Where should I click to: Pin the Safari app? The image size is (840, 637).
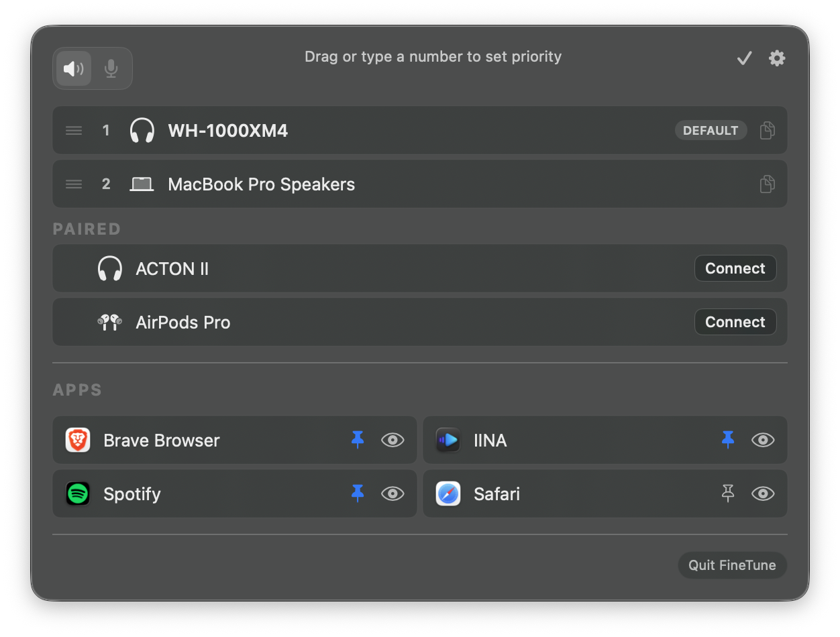coord(728,494)
